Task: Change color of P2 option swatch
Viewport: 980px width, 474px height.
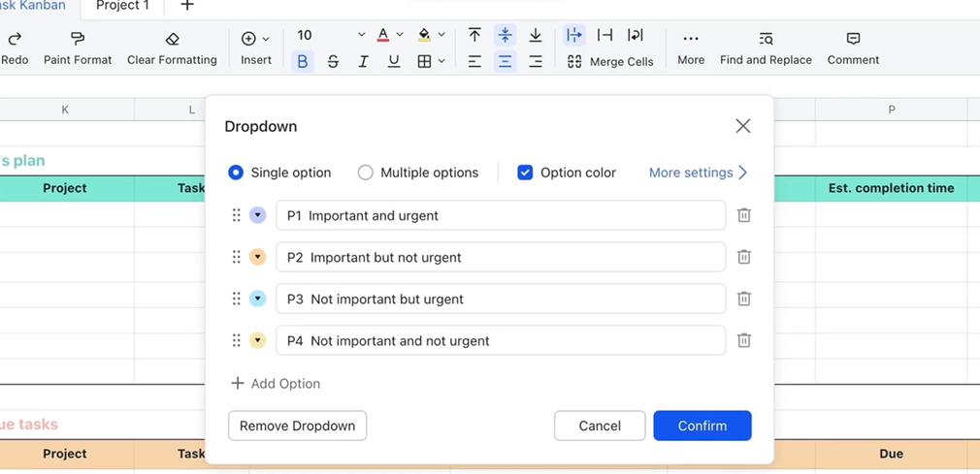Action: (257, 257)
